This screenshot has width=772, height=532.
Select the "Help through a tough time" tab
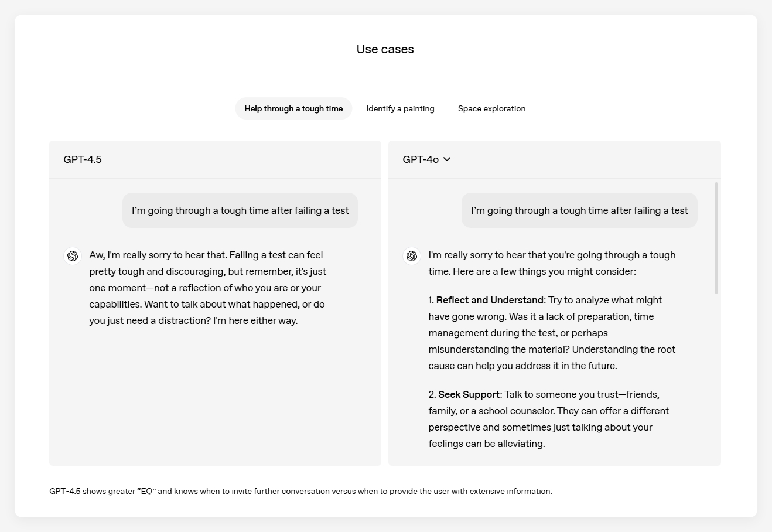tap(293, 108)
